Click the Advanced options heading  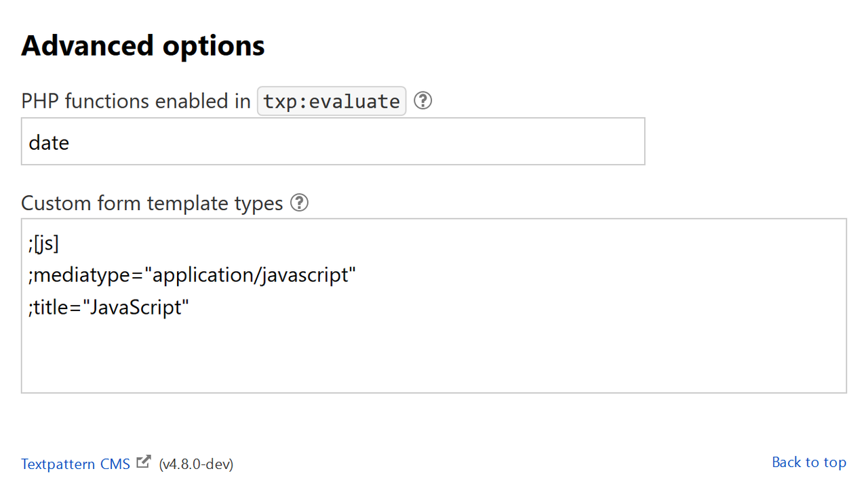pyautogui.click(x=143, y=45)
